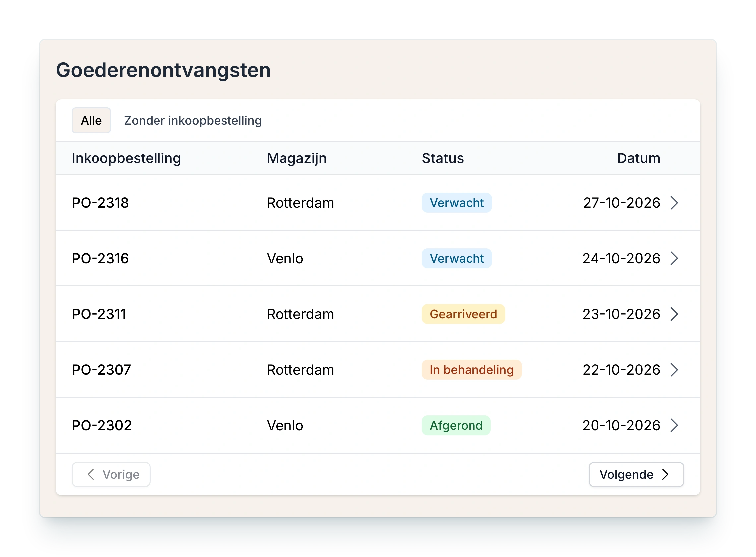Click the chevron arrow on row PO-2302
The width and height of the screenshot is (756, 557).
point(674,425)
